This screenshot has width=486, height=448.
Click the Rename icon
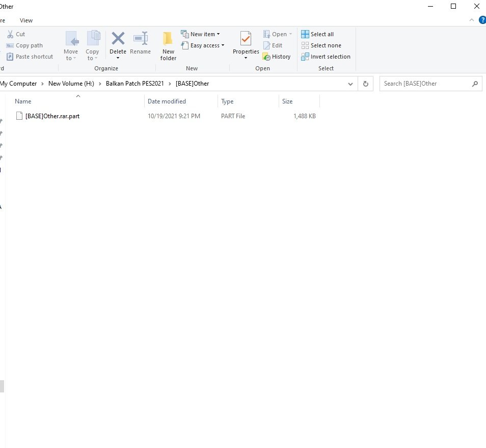pos(141,38)
